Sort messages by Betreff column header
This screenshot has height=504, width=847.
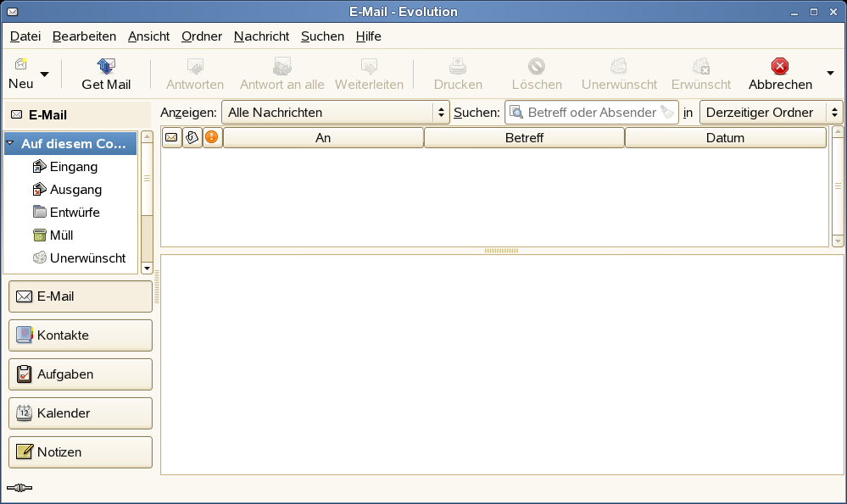524,137
